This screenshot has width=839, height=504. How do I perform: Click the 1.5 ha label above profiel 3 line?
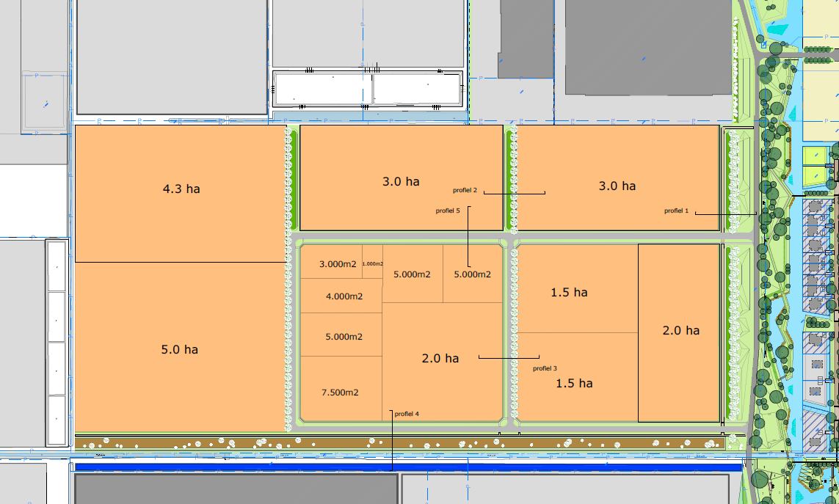pos(570,293)
